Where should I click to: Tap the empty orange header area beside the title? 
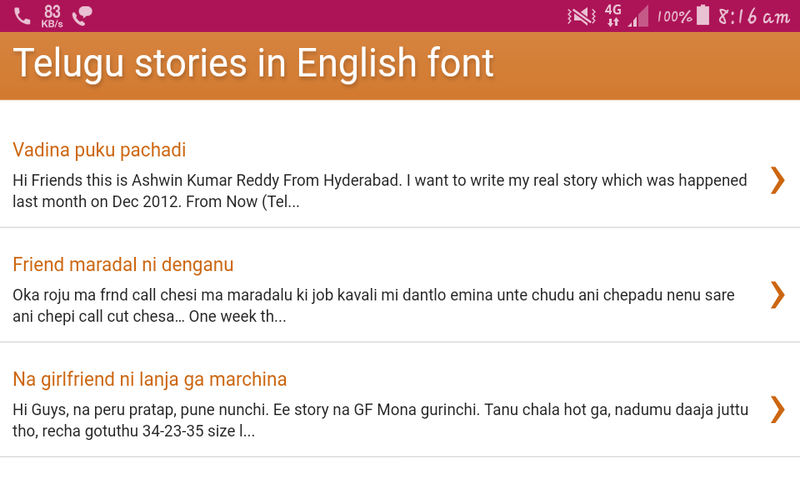pos(650,66)
